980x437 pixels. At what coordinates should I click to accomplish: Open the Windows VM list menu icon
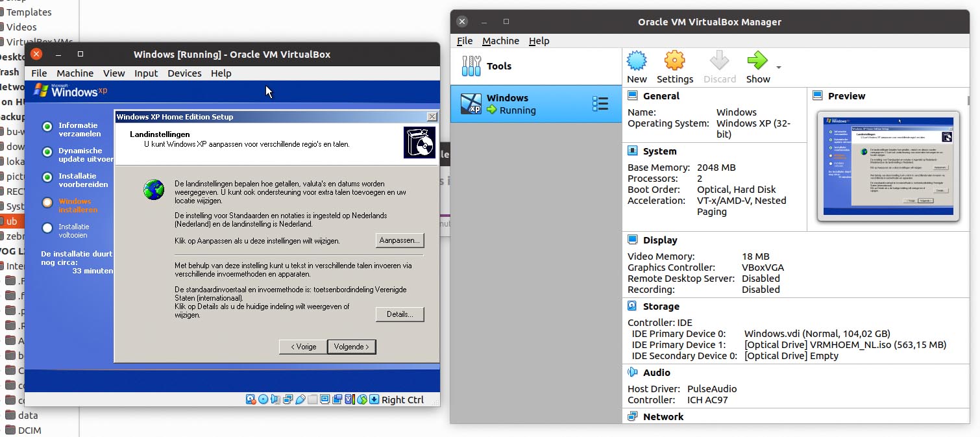(600, 104)
